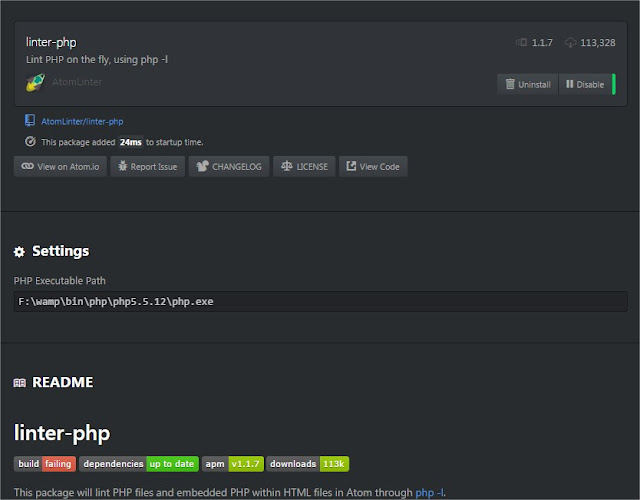Image resolution: width=640 pixels, height=500 pixels.
Task: Click the download cloud icon beside 113,328
Action: (570, 42)
